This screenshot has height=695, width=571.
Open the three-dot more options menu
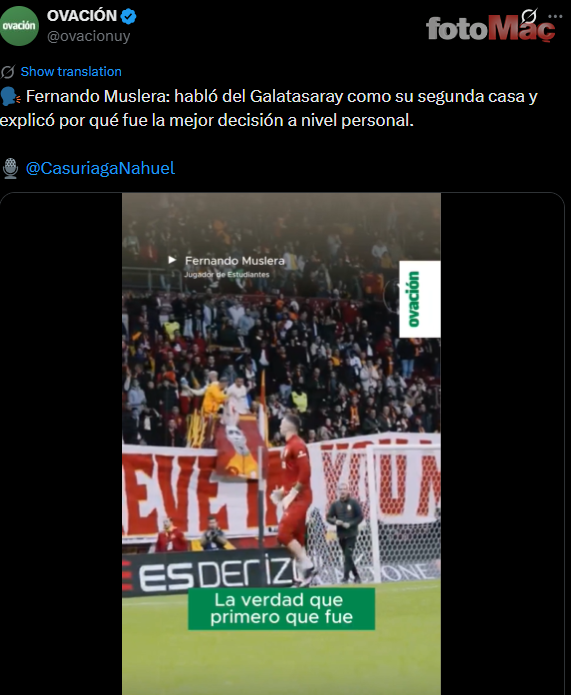(555, 16)
